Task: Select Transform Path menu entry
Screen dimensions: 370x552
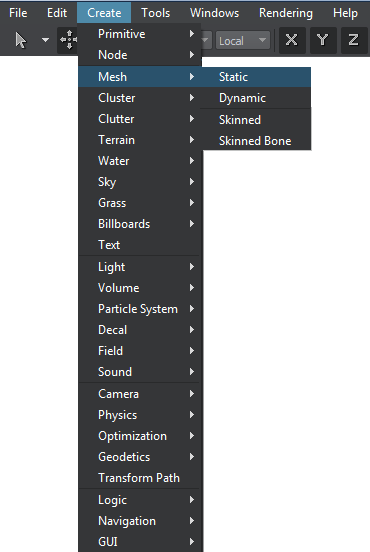Action: pos(140,478)
